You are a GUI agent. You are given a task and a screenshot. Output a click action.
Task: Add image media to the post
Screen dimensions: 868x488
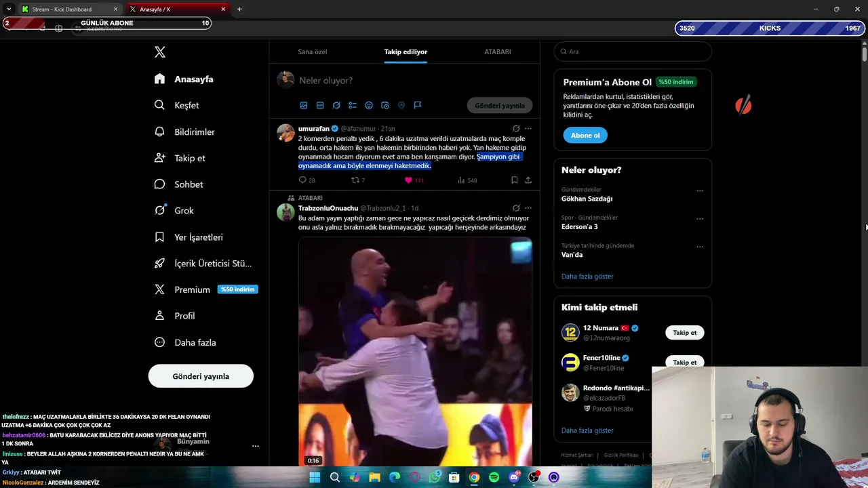tap(304, 105)
